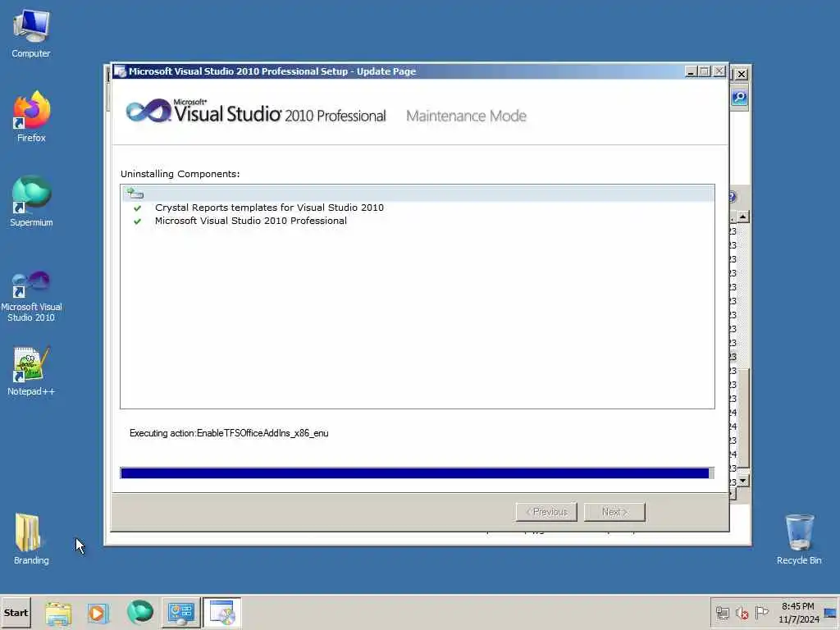Launch Windows Media Player from taskbar
Screen dimensions: 840x630
coord(98,613)
